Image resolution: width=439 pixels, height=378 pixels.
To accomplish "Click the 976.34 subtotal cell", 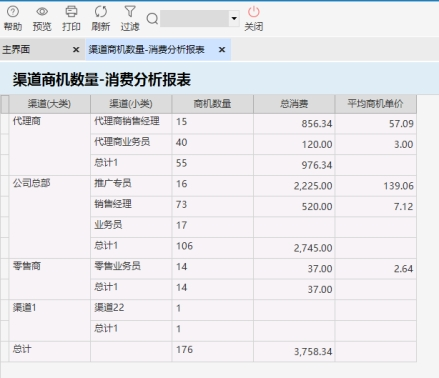I will (x=294, y=165).
